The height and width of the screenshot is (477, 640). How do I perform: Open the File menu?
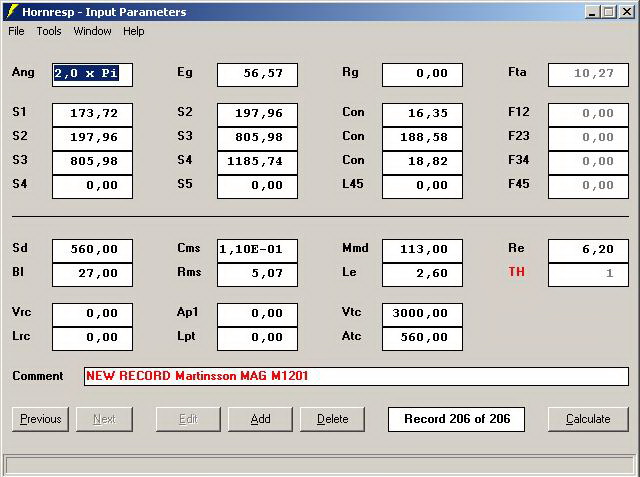(16, 31)
